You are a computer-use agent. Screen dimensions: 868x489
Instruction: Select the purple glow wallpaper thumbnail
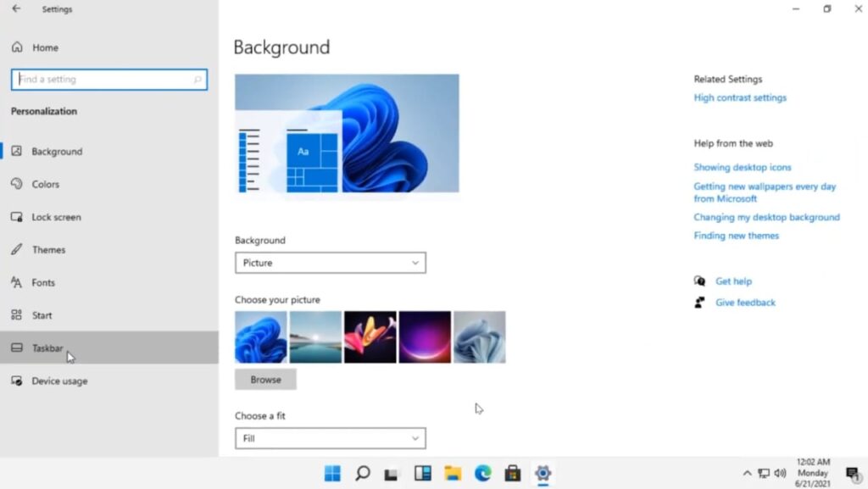[426, 337]
